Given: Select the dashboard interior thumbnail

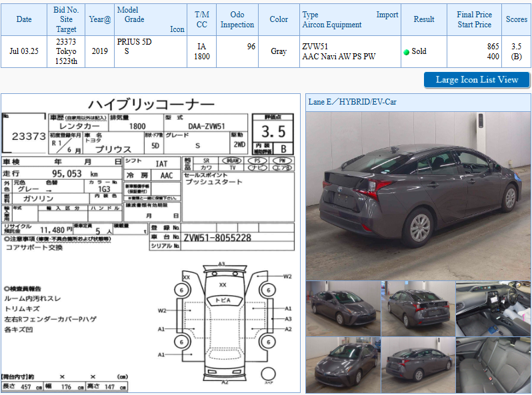Looking at the screenshot, I should [493, 308].
